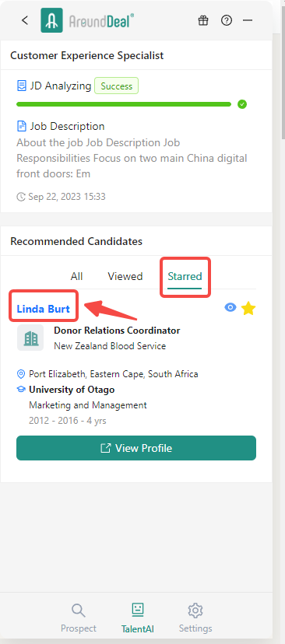Screen dimensions: 285x644
Task: Click the green success checkmark icon
Action: click(x=242, y=104)
